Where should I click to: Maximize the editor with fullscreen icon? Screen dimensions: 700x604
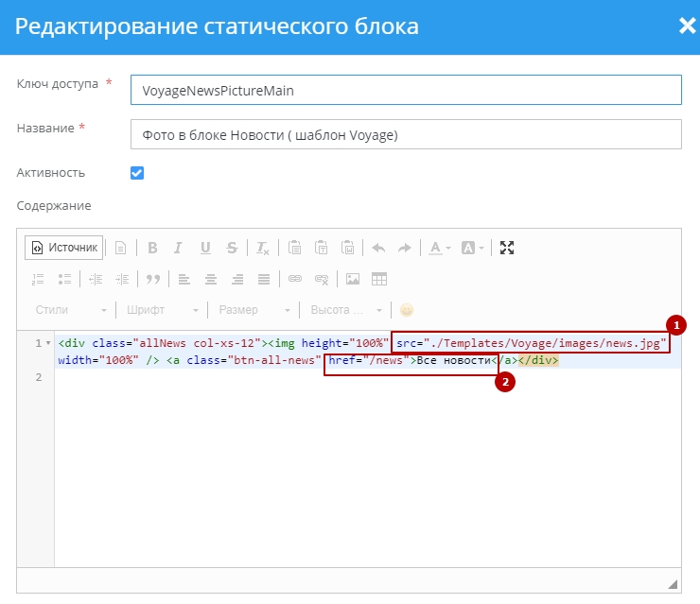pos(507,248)
